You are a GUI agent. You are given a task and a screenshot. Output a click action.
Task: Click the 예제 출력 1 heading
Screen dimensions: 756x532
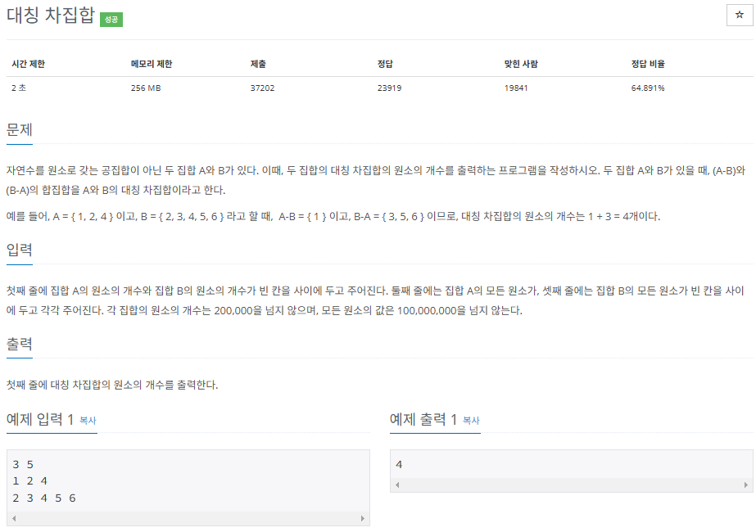[423, 419]
